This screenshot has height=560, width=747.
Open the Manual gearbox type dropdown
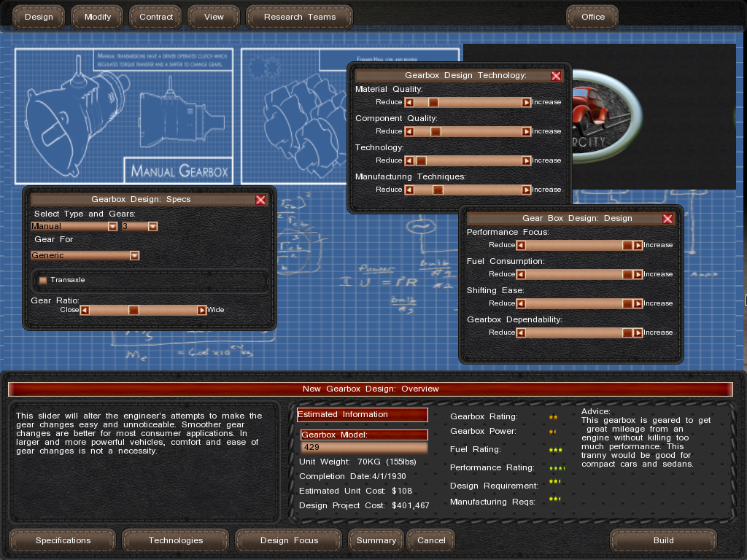(x=112, y=227)
